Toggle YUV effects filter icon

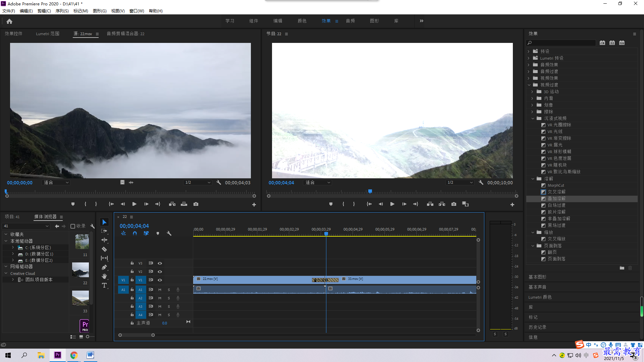coord(622,43)
